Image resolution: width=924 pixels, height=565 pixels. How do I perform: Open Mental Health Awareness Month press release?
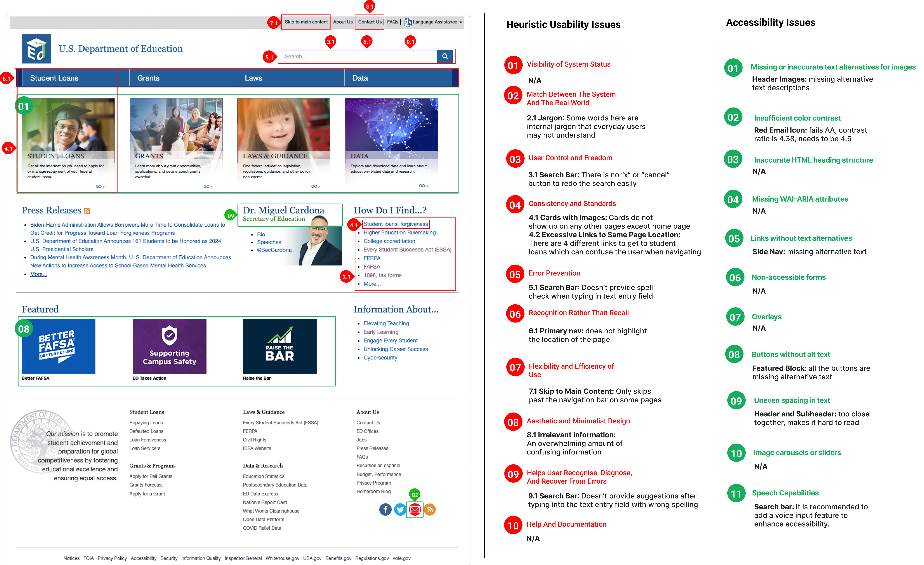click(x=130, y=261)
